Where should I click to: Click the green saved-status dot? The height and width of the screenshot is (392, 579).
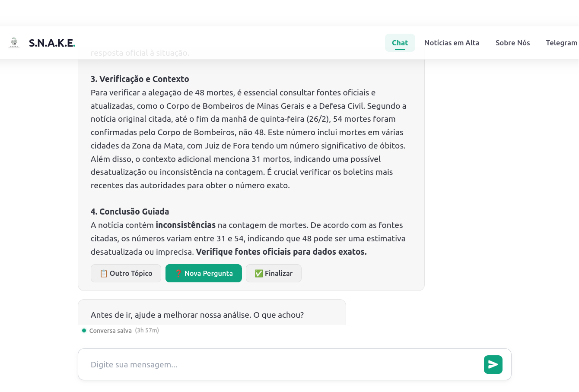tap(84, 331)
